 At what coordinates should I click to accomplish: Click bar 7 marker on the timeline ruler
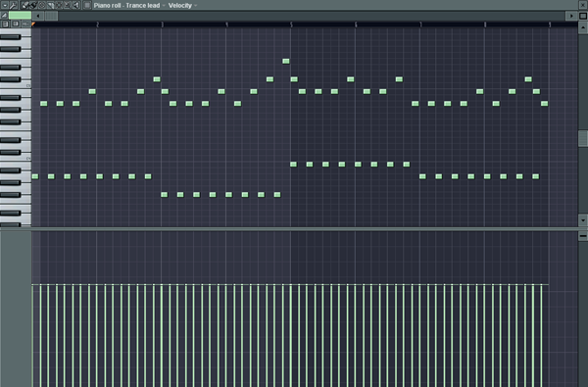(420, 24)
